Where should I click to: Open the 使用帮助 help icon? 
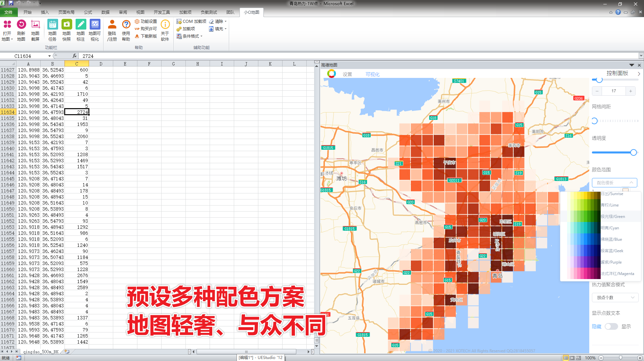tap(126, 30)
